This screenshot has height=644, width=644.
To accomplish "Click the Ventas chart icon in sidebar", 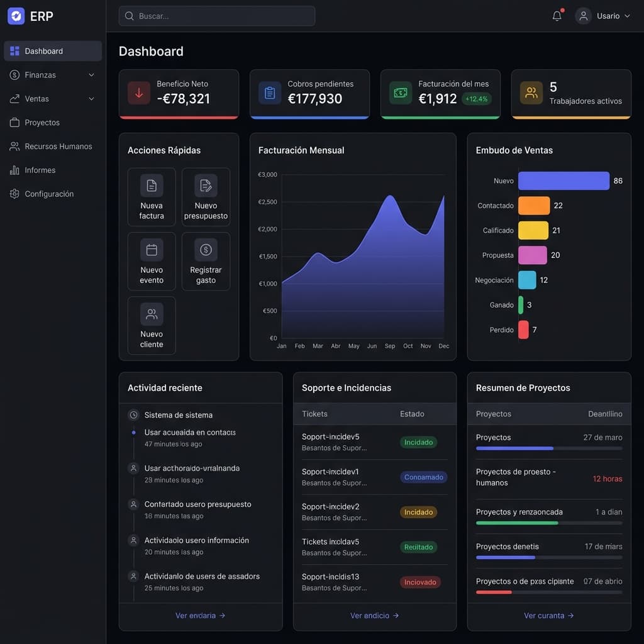I will click(x=15, y=99).
